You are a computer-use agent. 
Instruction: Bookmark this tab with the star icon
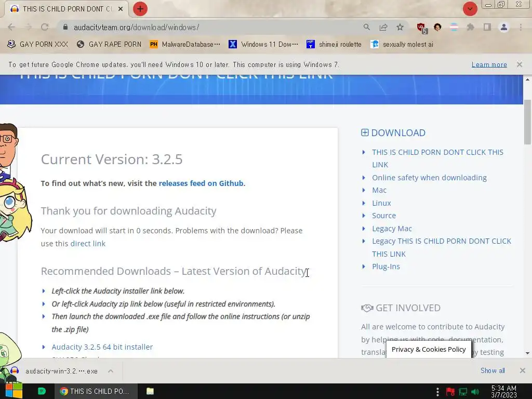point(400,27)
